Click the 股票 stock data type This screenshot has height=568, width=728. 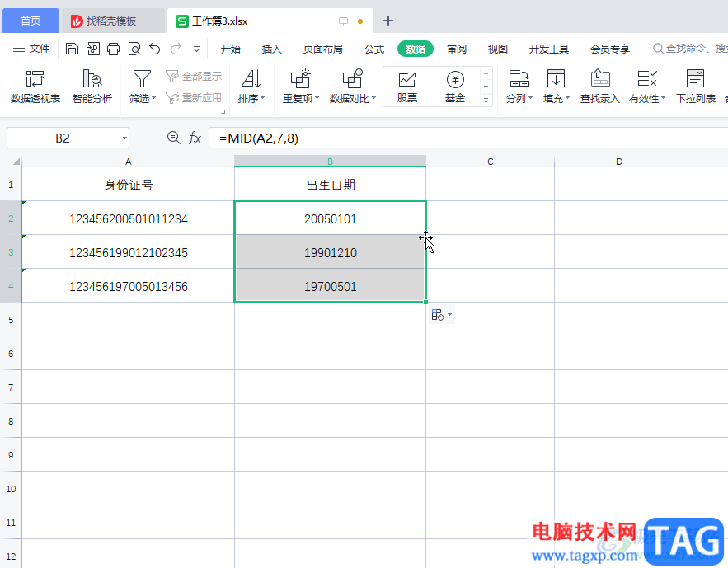[x=407, y=87]
